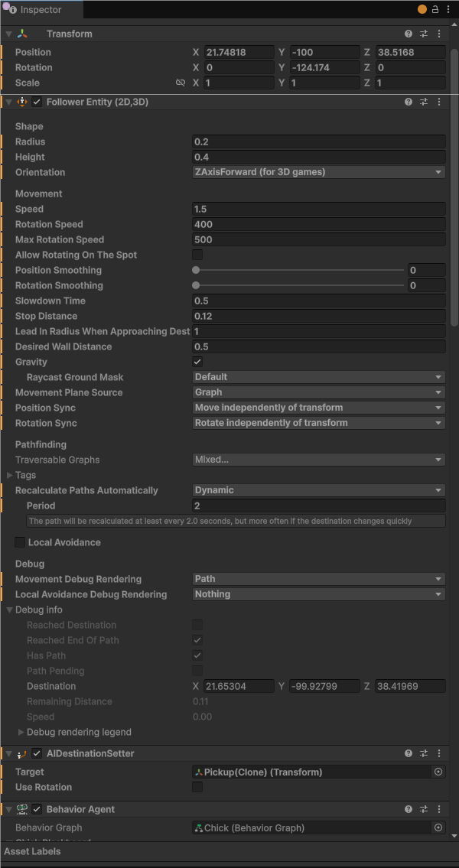Screen dimensions: 459x868
Task: Open Behavior Agent help icon
Action: (x=409, y=809)
